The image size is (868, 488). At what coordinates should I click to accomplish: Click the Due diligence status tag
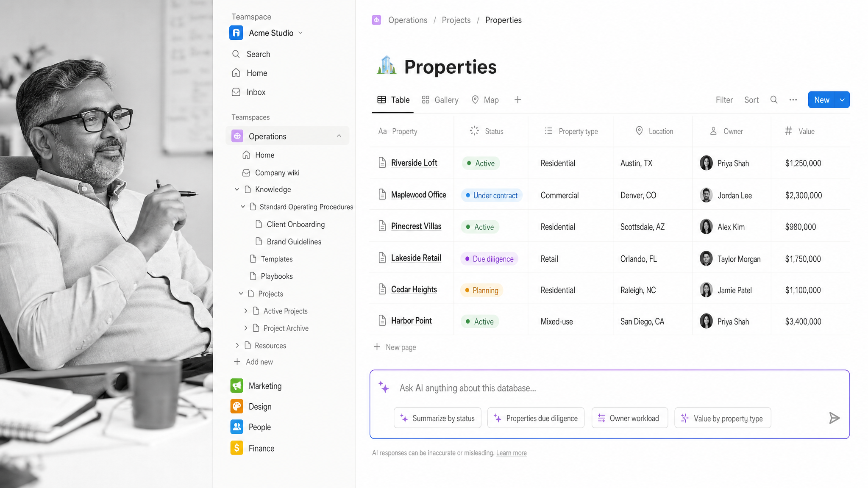(x=489, y=259)
